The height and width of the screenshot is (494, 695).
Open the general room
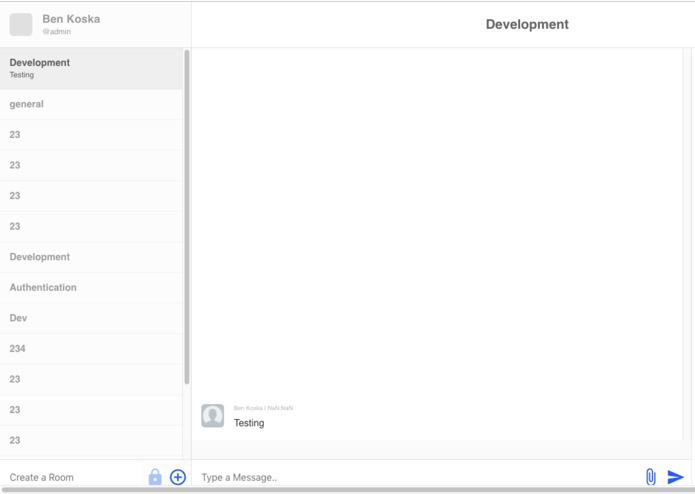pyautogui.click(x=91, y=104)
